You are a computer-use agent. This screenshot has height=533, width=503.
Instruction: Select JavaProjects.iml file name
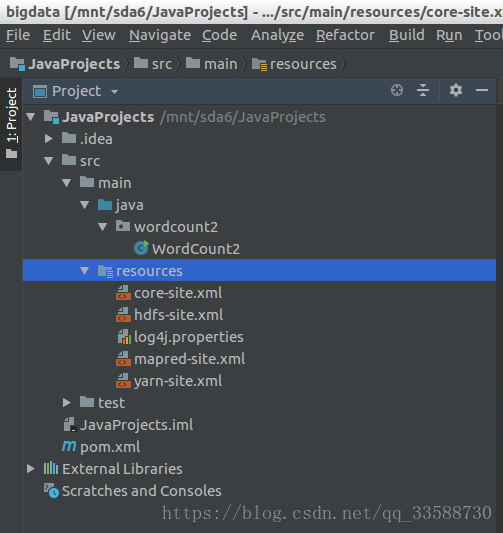(137, 425)
